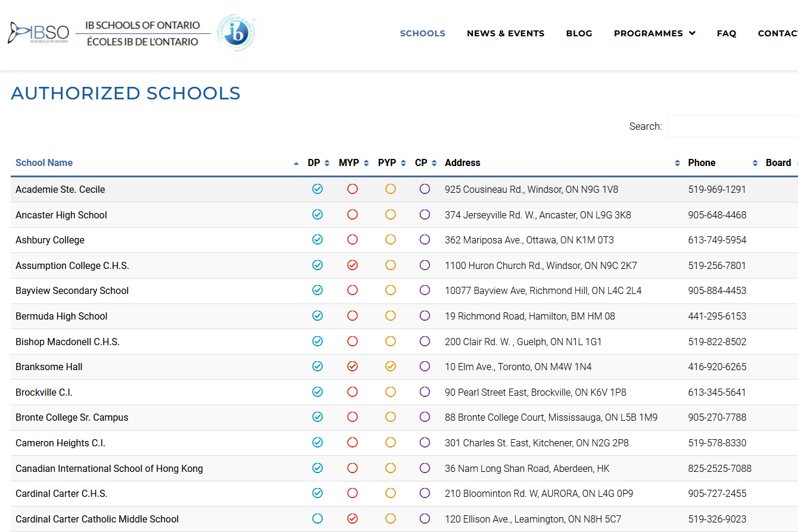Click address 19 Richmond Road, Hamilton
The image size is (798, 532).
tap(530, 316)
